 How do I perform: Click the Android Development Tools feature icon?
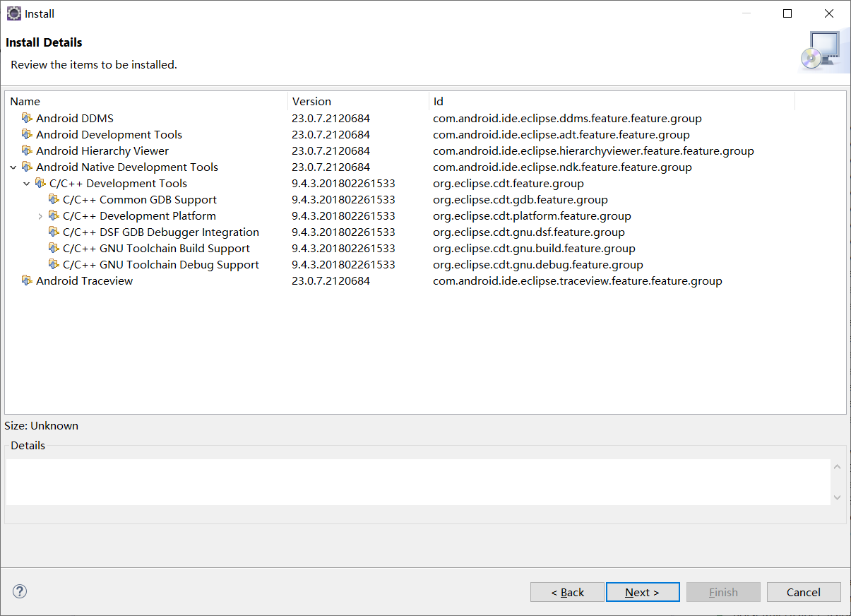(x=27, y=134)
